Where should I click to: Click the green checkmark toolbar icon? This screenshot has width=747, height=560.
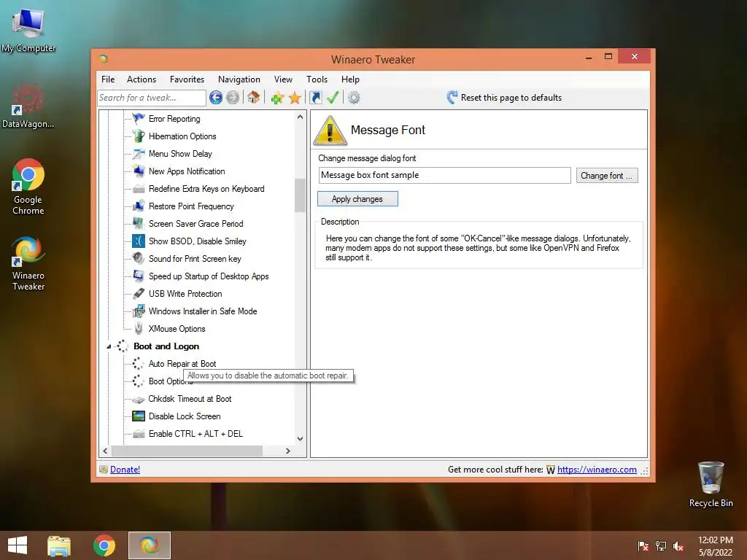(333, 98)
